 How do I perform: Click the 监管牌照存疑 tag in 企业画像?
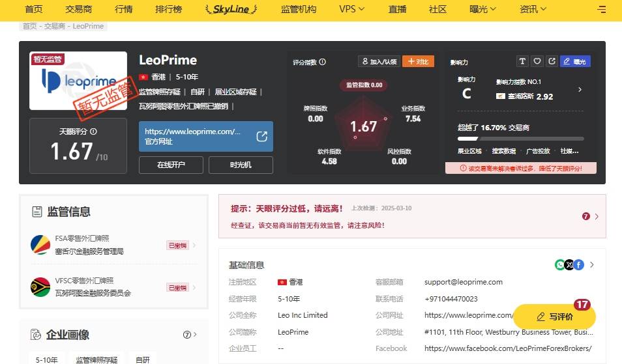tap(96, 359)
